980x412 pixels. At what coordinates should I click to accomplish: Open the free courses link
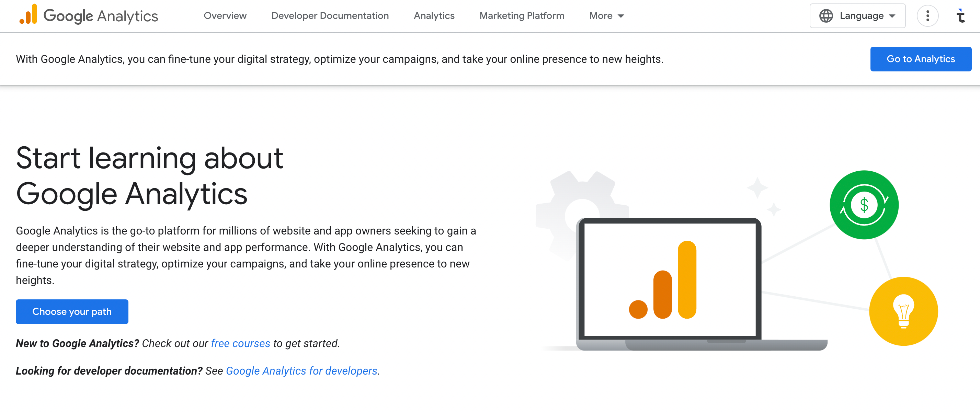coord(240,343)
